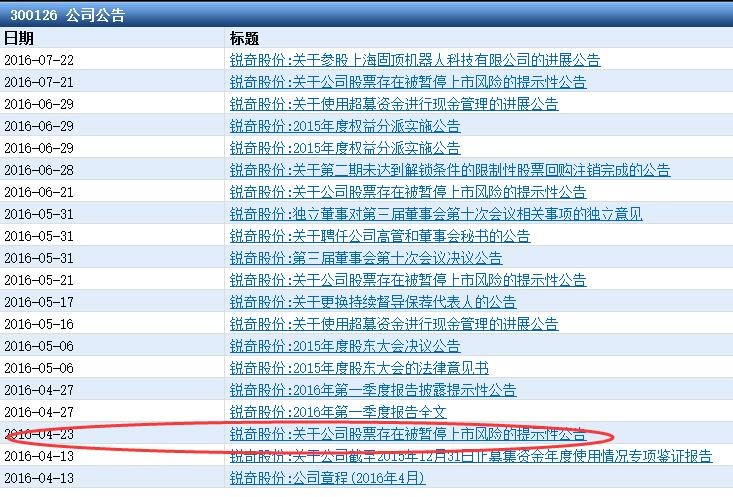Open the 聘任公司高管和董事会秘书 announcement

click(x=380, y=236)
